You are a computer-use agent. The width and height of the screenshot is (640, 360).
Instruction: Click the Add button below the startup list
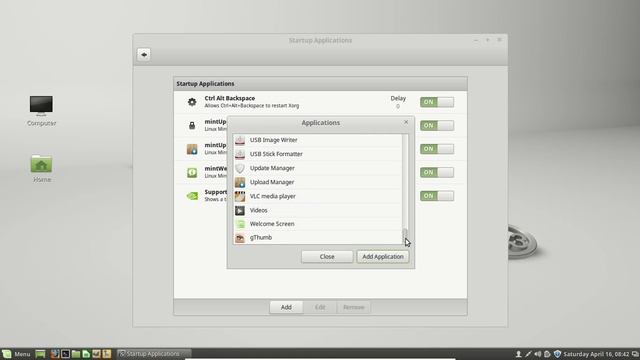click(286, 307)
